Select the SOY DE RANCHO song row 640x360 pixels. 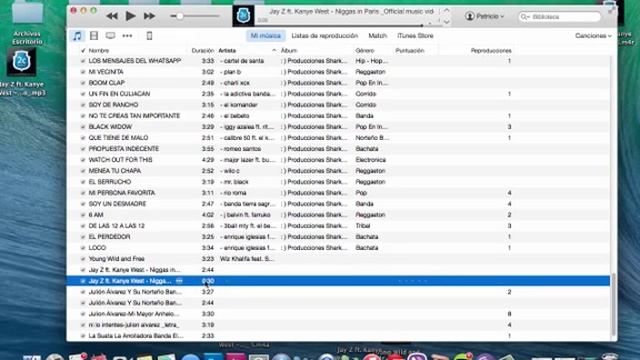pos(339,105)
